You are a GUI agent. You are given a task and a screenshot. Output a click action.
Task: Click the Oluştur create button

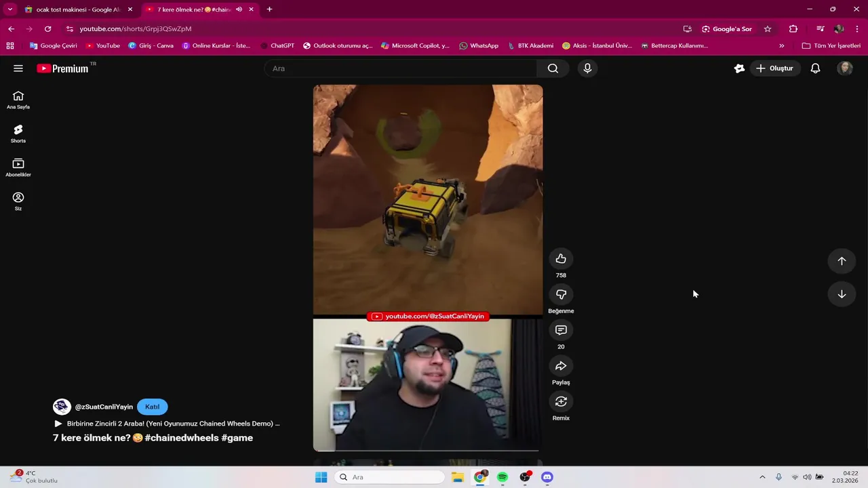774,68
